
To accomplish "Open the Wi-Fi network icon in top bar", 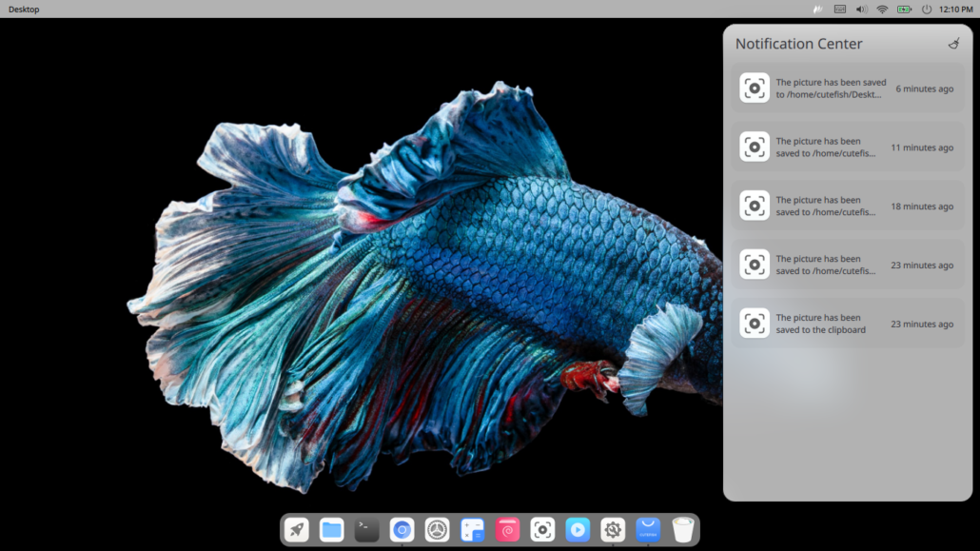I will click(x=883, y=10).
